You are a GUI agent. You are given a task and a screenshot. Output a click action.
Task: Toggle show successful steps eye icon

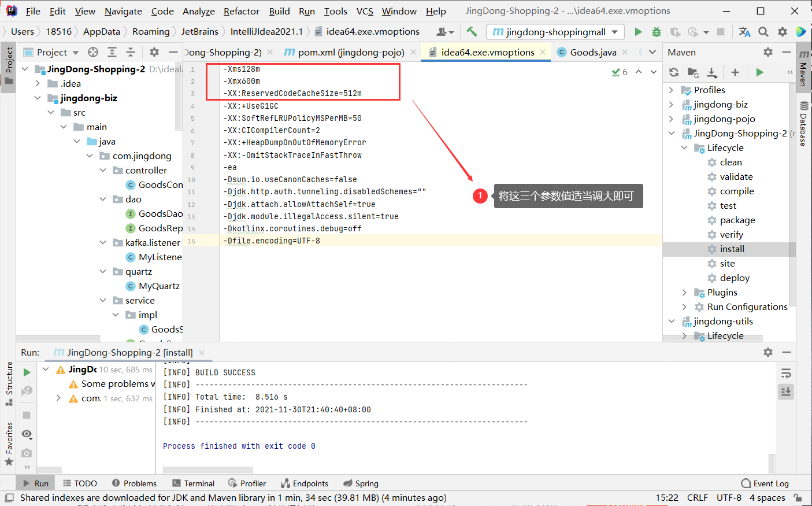click(x=27, y=434)
